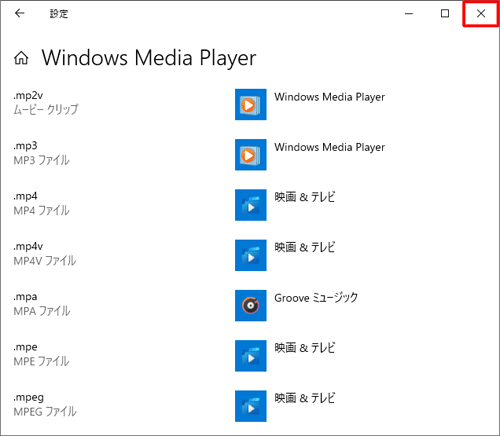Change Windows Media Player label for .mp3
Viewport: 500px width, 436px height.
tap(330, 147)
